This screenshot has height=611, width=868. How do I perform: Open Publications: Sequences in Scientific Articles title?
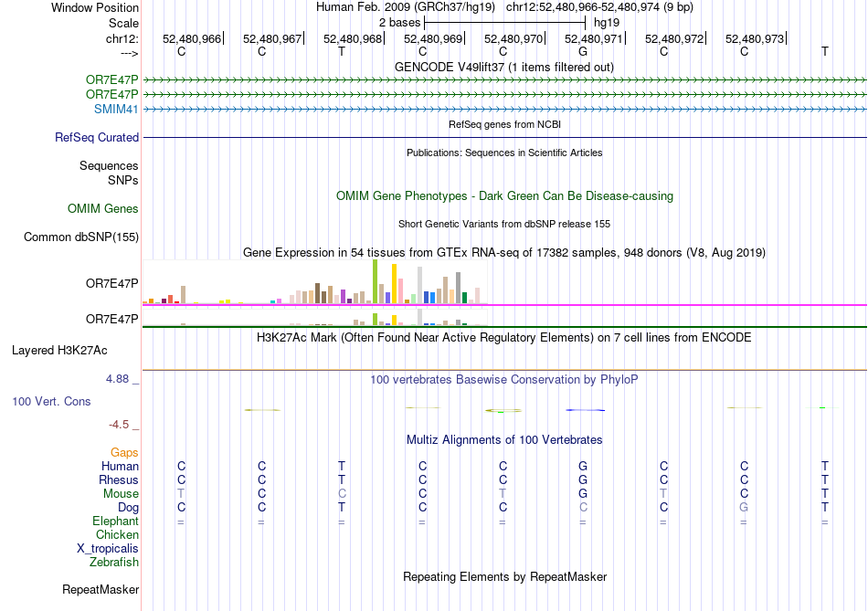coord(504,153)
